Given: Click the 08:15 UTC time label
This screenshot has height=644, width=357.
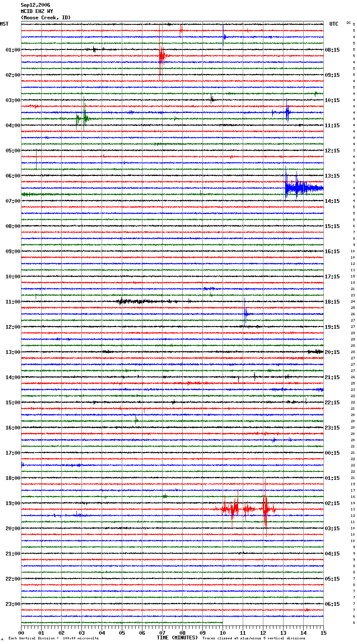Looking at the screenshot, I should [x=332, y=50].
